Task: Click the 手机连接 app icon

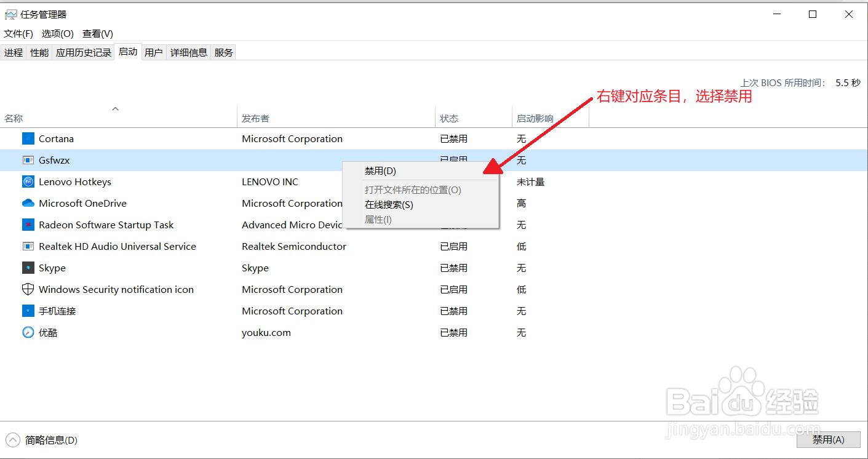Action: coord(28,311)
